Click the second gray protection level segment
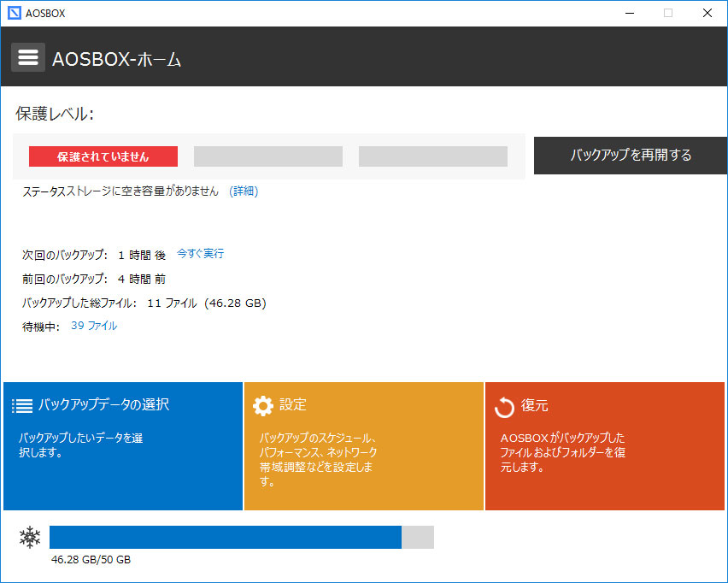This screenshot has width=728, height=583. tap(268, 156)
